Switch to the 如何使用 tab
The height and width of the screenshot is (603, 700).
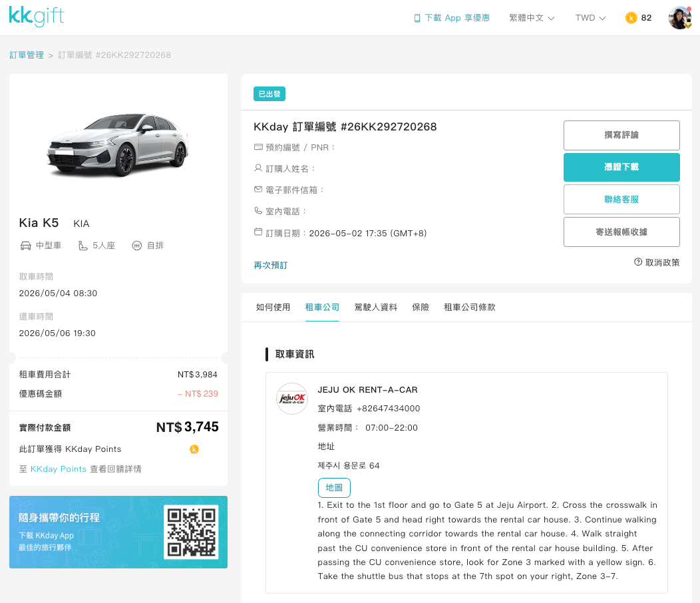click(273, 307)
